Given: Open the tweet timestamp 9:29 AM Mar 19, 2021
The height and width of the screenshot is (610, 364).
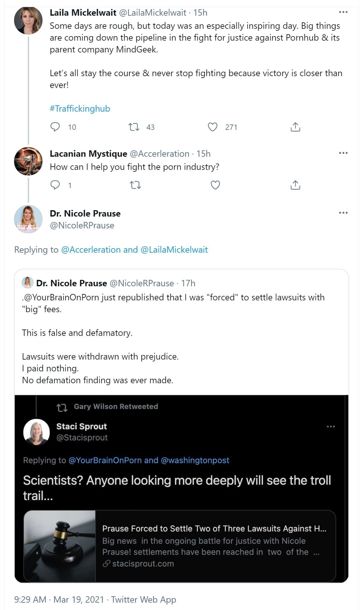Looking at the screenshot, I should pyautogui.click(x=59, y=599).
